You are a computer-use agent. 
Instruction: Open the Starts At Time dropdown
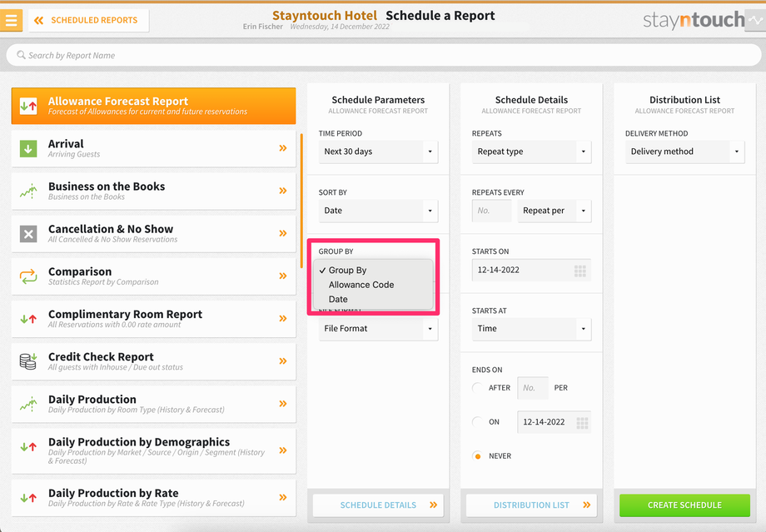[x=531, y=329]
